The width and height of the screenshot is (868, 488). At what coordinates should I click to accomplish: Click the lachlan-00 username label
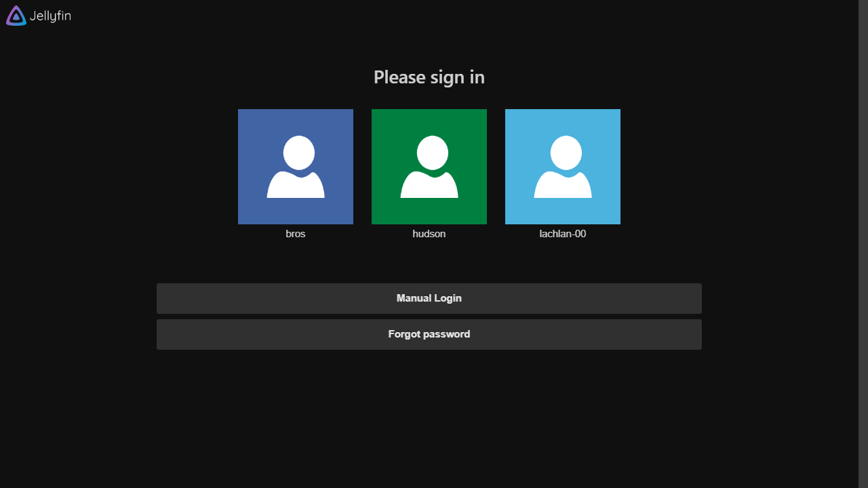point(562,233)
